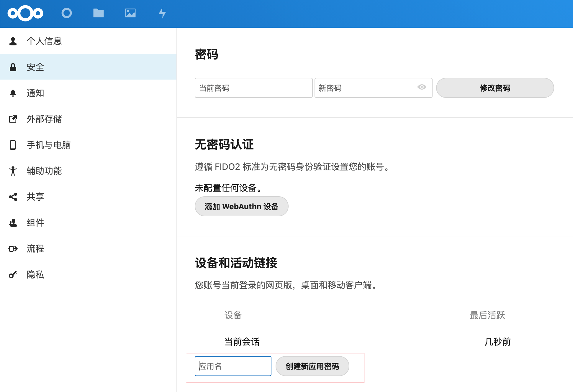Image resolution: width=573 pixels, height=392 pixels.
Task: Open the 个人信息 settings section
Action: click(x=44, y=41)
